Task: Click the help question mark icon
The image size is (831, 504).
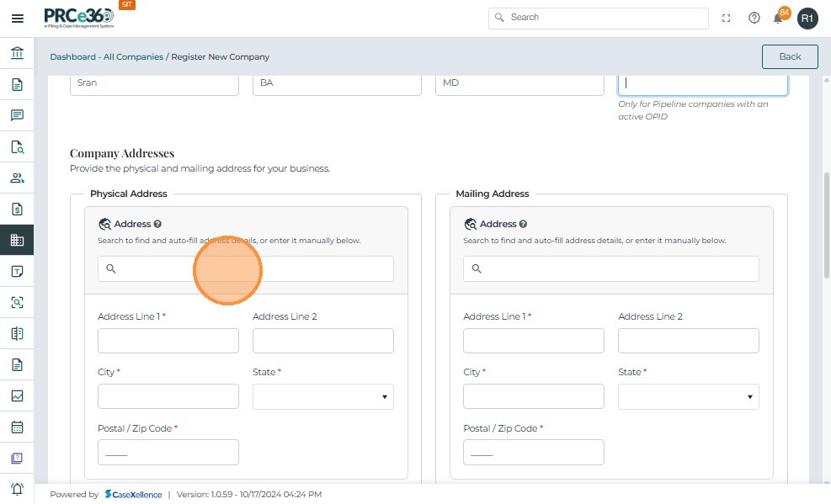Action: click(x=754, y=18)
